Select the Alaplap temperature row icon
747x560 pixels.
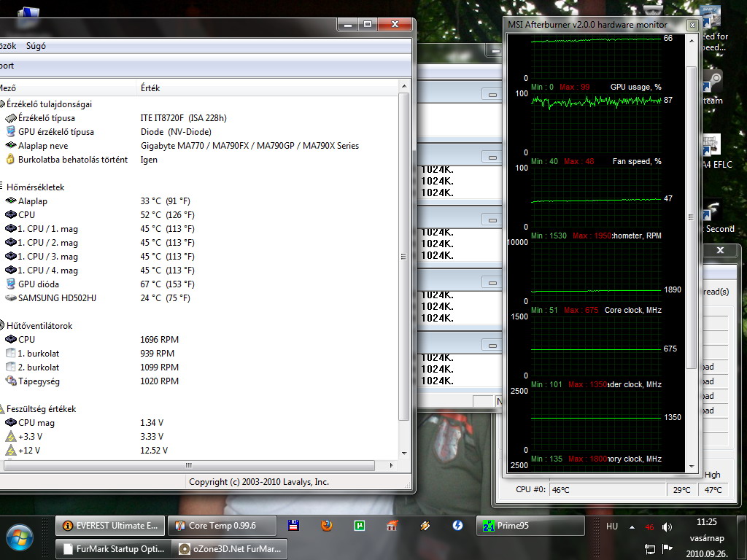pyautogui.click(x=11, y=201)
